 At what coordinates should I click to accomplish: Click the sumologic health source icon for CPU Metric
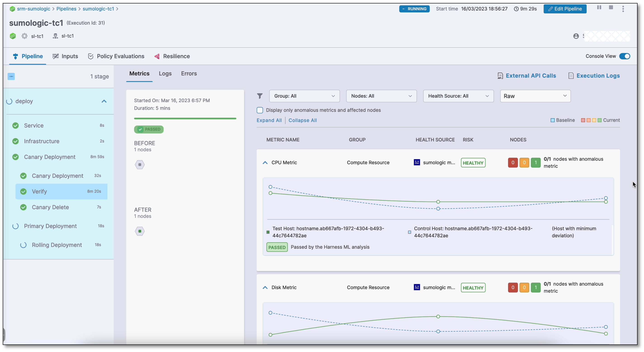[417, 162]
